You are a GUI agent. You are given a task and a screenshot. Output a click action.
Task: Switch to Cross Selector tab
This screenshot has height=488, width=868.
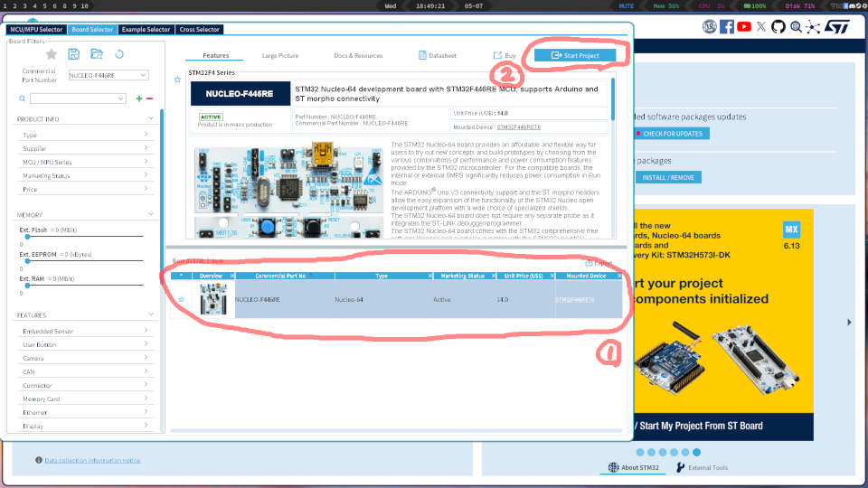click(199, 29)
